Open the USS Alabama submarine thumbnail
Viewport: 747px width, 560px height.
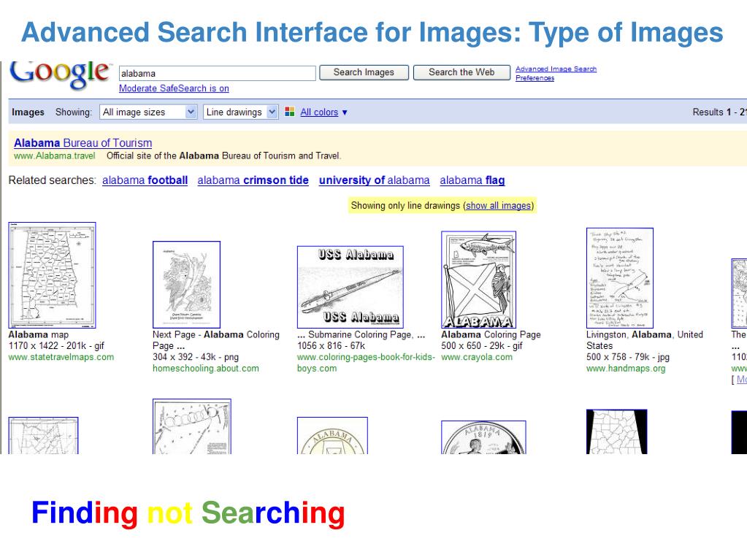click(x=350, y=287)
